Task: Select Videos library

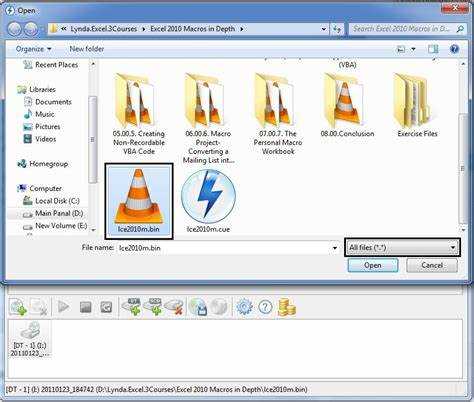Action: click(40, 139)
